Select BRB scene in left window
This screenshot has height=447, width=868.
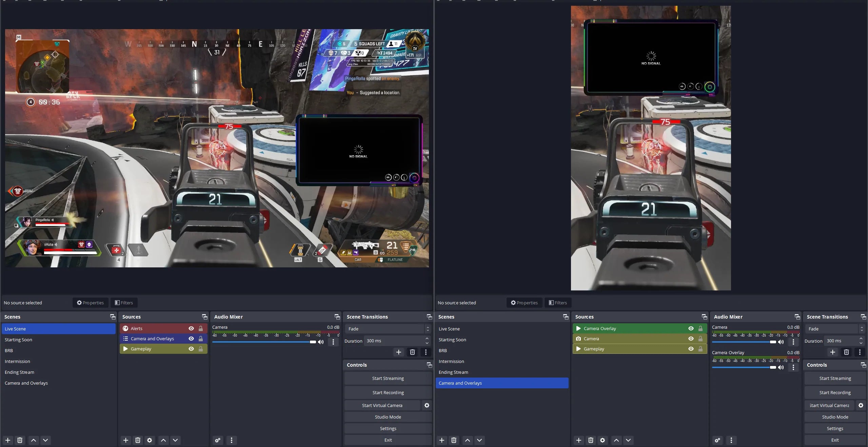pos(59,350)
